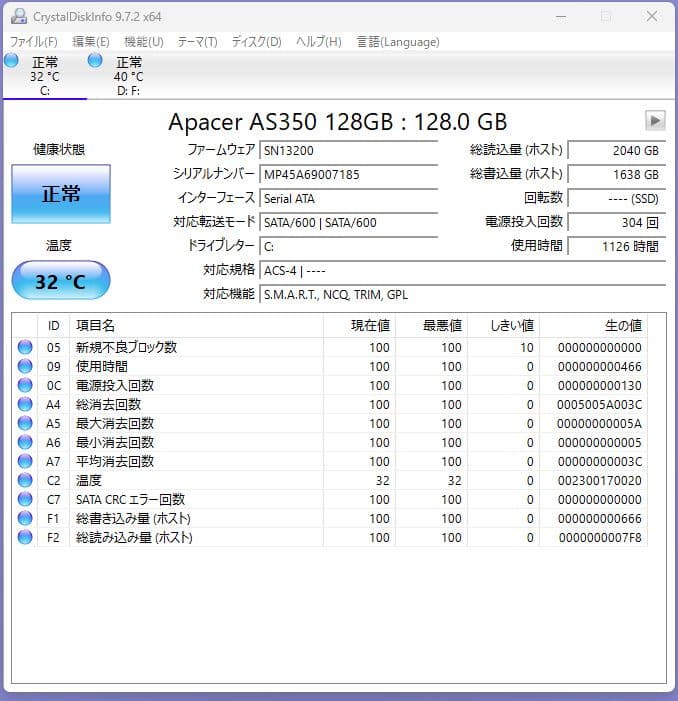Image resolution: width=678 pixels, height=701 pixels.
Task: Open the ファイル(F) menu
Action: tap(34, 42)
